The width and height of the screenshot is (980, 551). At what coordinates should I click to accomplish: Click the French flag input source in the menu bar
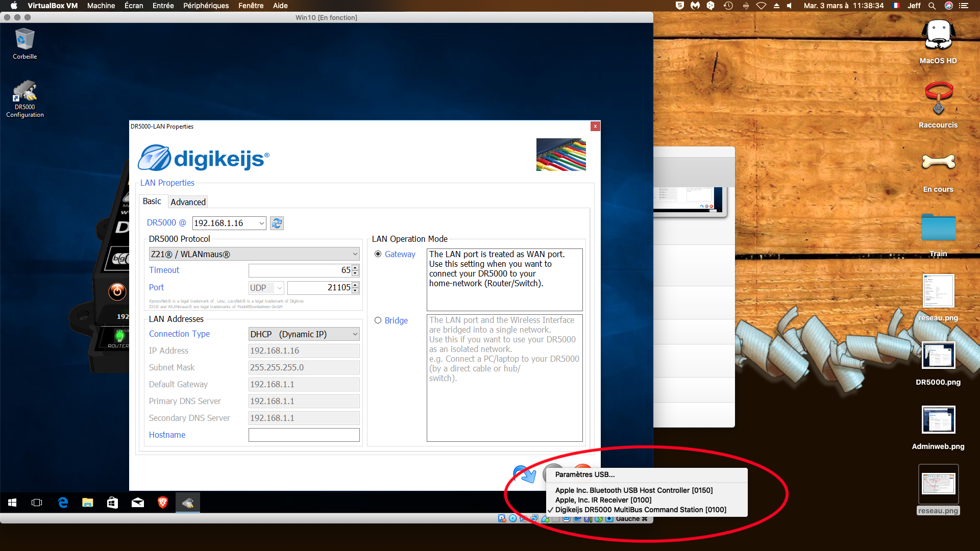coord(896,6)
